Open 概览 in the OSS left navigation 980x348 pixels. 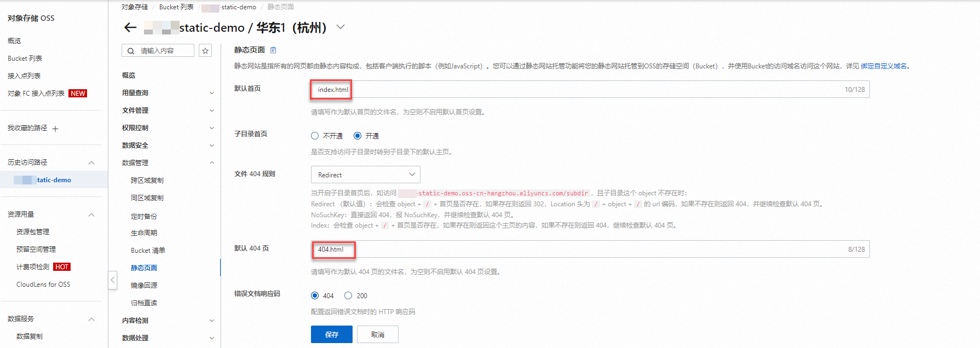pyautogui.click(x=14, y=41)
